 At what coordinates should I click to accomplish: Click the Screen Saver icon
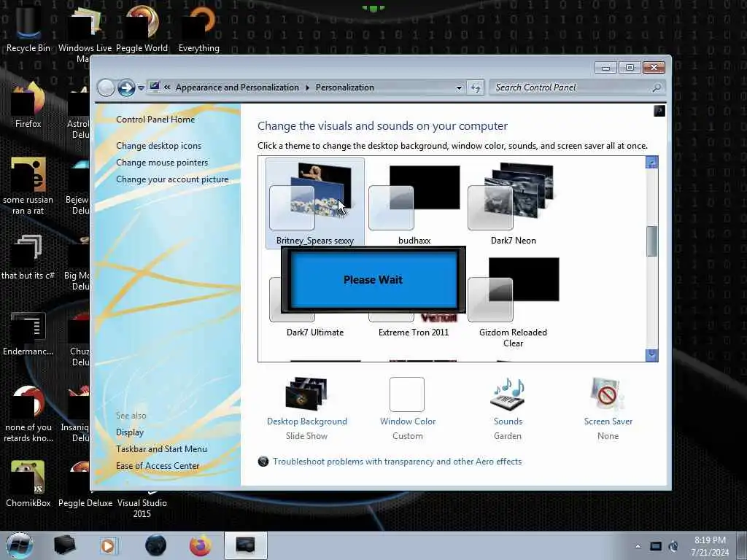tap(608, 393)
